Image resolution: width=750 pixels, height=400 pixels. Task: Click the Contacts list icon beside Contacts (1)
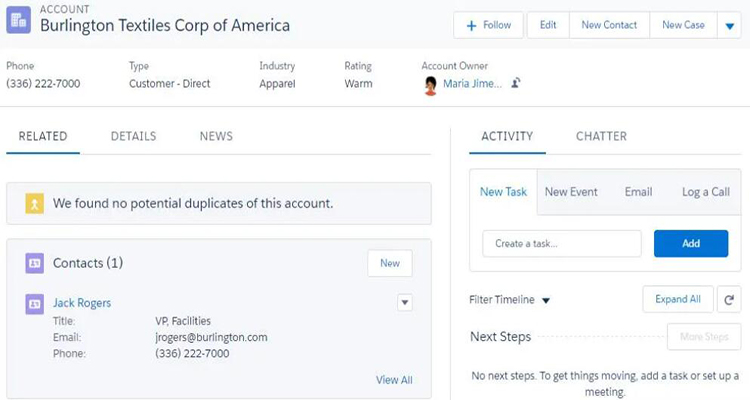pos(34,263)
